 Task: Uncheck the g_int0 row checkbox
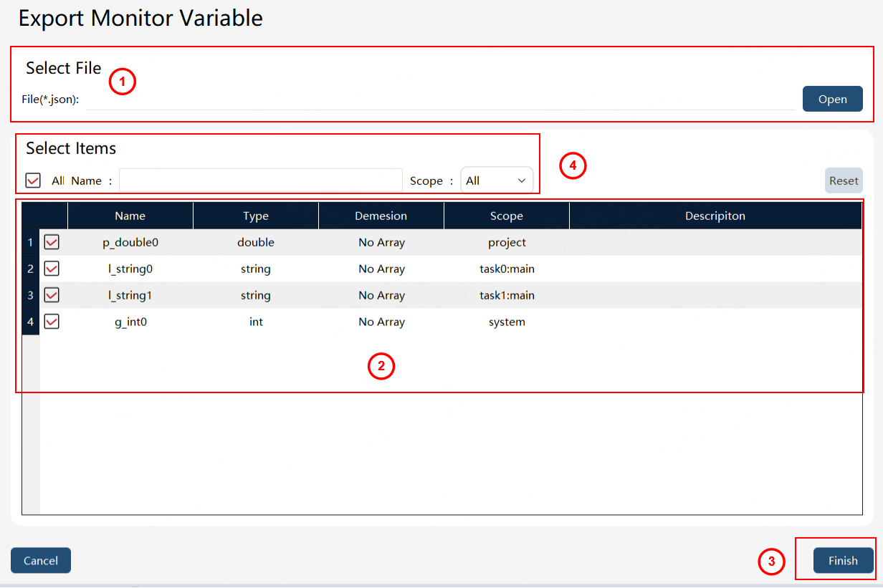(x=52, y=322)
